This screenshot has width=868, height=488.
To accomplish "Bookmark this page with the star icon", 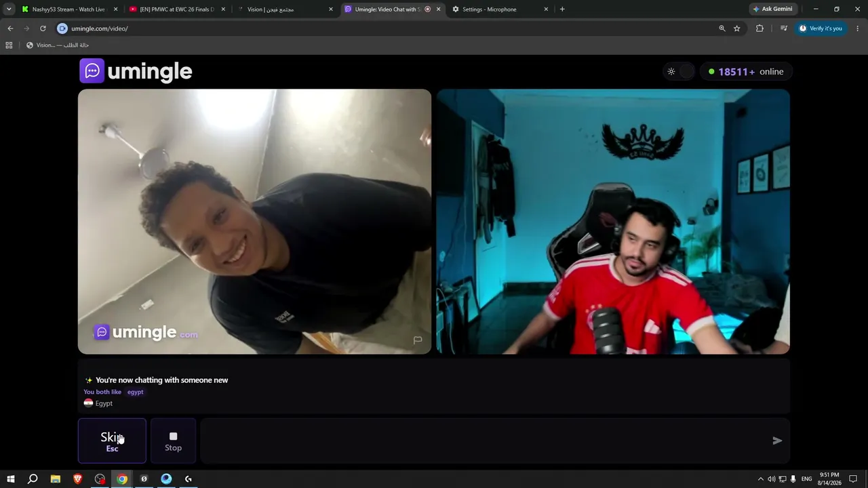I will tap(737, 28).
